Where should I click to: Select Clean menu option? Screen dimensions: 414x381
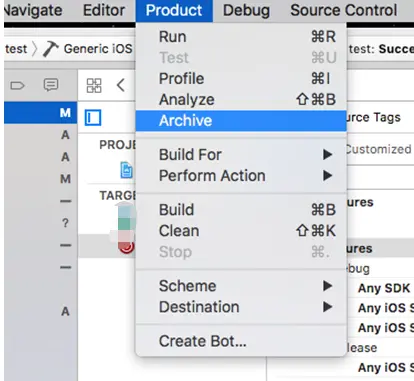(x=241, y=231)
